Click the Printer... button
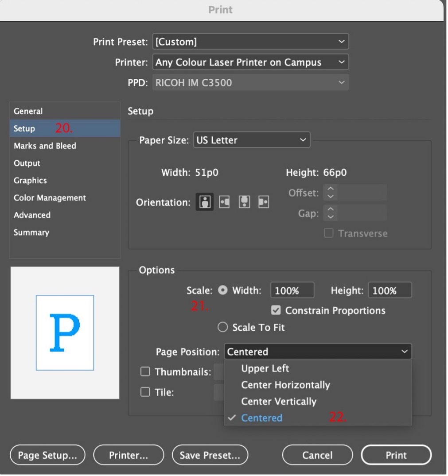 click(129, 456)
